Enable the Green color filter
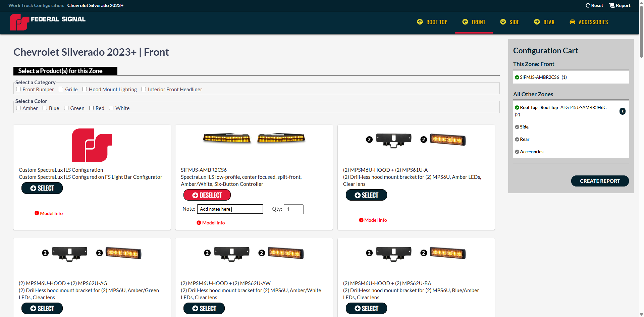Viewport: 644px width, 317px height. click(x=66, y=108)
